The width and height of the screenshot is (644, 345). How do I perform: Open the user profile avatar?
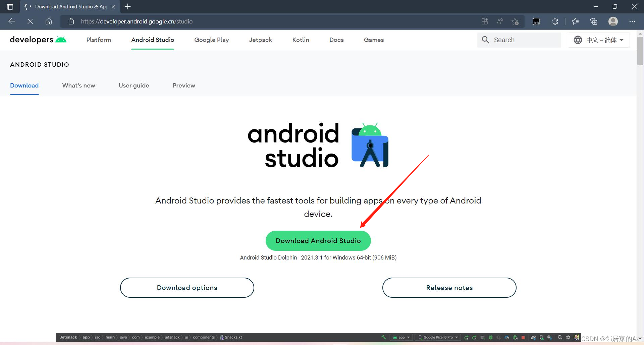click(x=613, y=21)
